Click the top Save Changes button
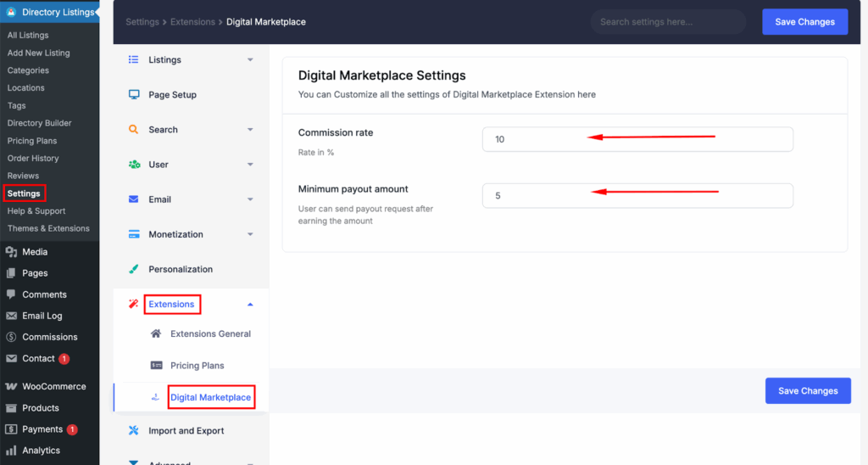The image size is (868, 465). pos(804,22)
